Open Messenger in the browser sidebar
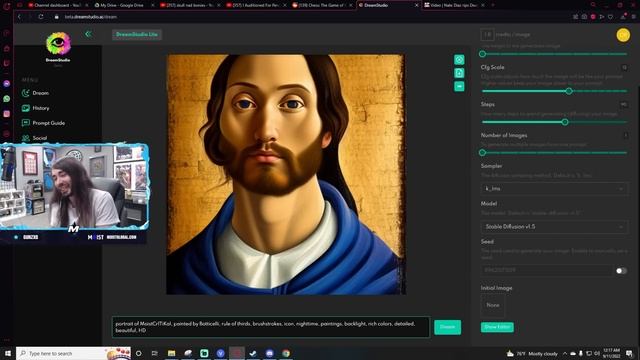Image resolution: width=640 pixels, height=360 pixels. pos(7,84)
